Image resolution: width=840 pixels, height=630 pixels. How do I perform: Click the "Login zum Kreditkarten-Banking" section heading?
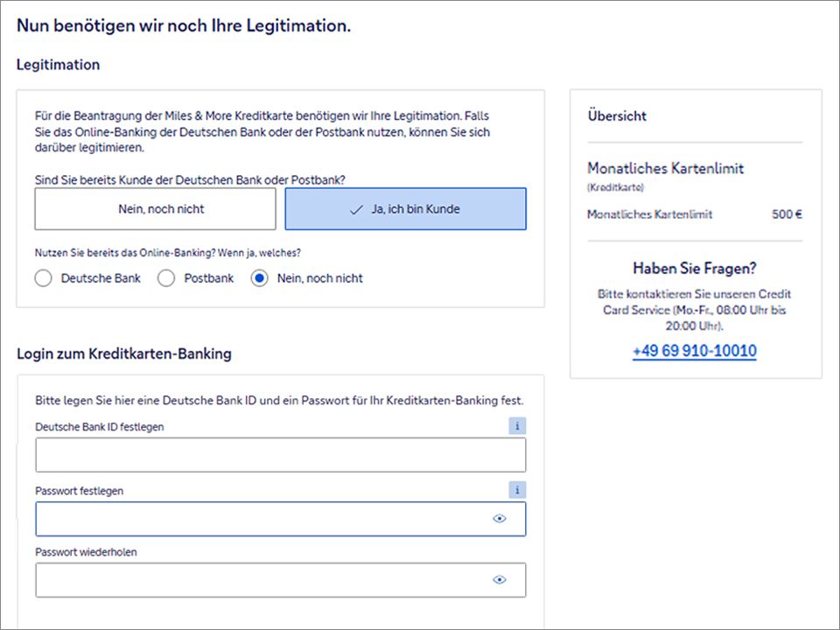[x=124, y=353]
